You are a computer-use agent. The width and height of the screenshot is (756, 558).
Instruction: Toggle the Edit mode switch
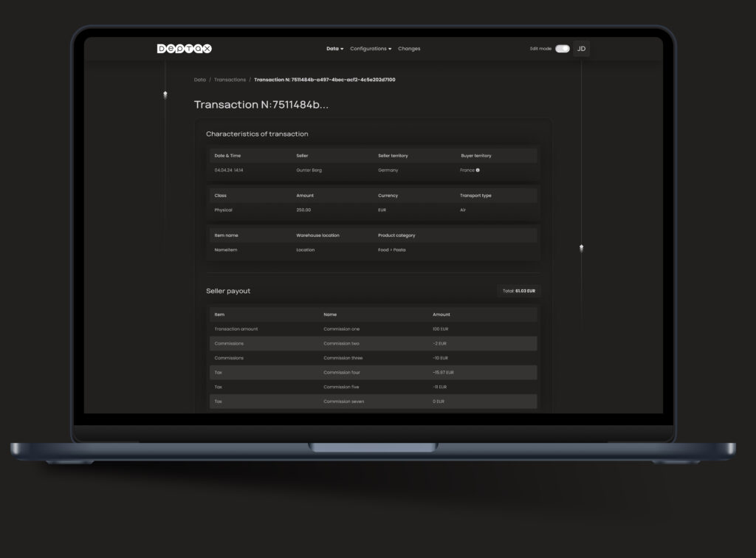click(x=562, y=49)
